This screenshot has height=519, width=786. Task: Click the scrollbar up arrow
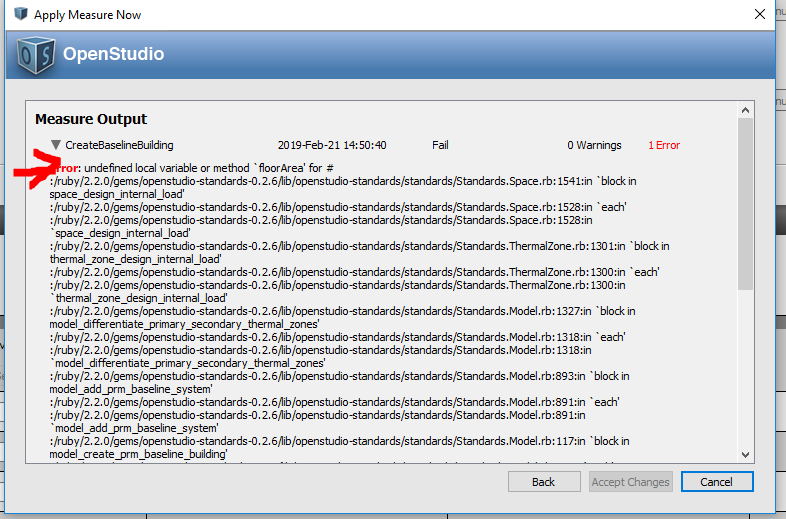tap(745, 110)
